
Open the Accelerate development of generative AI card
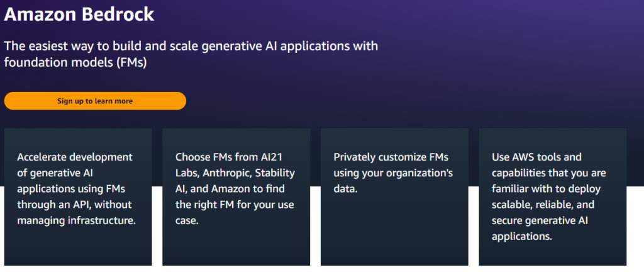(78, 197)
